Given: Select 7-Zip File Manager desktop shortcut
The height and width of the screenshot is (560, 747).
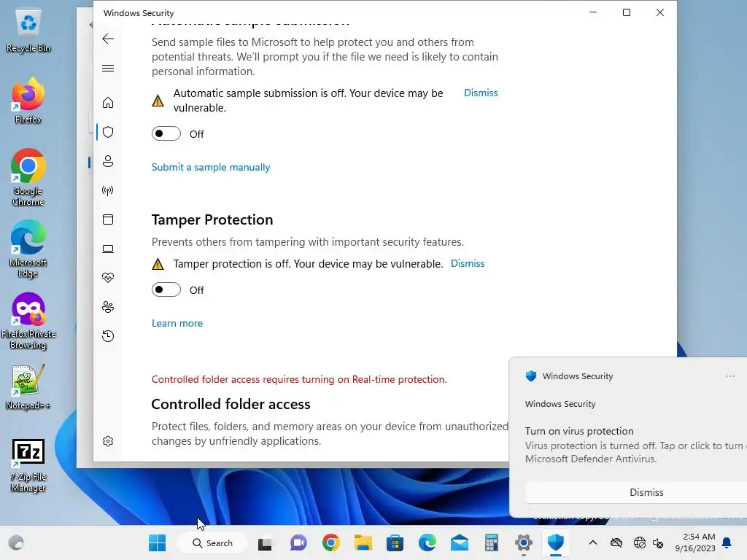Looking at the screenshot, I should [28, 465].
